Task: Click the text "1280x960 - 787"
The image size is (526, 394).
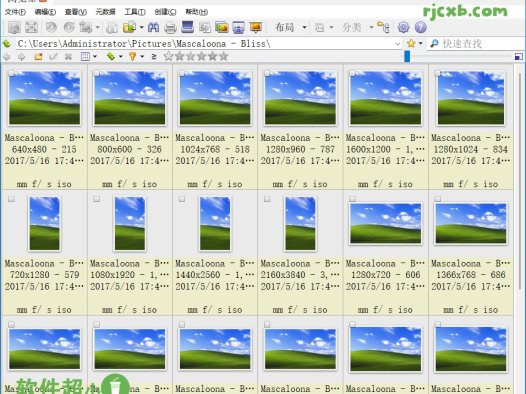Action: [x=300, y=149]
